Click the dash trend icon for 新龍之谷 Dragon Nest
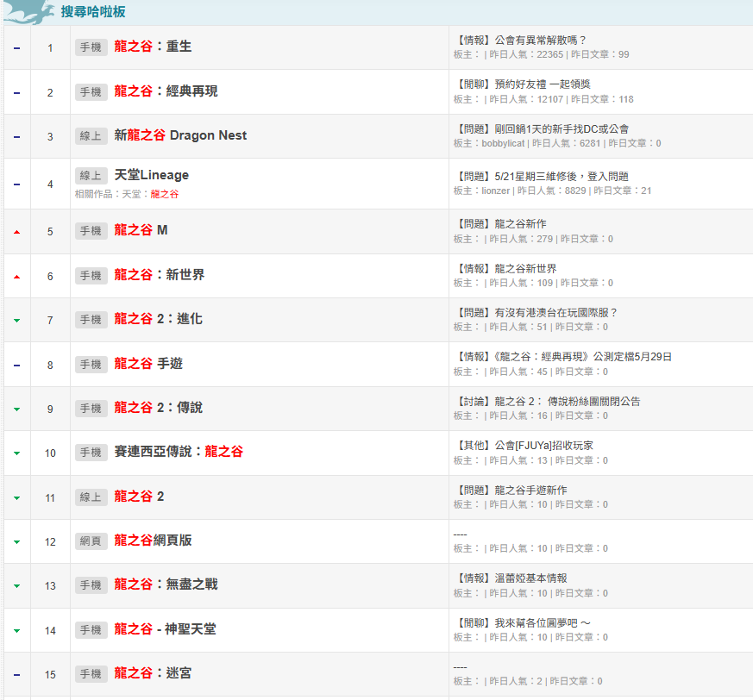753x700 pixels. point(16,137)
